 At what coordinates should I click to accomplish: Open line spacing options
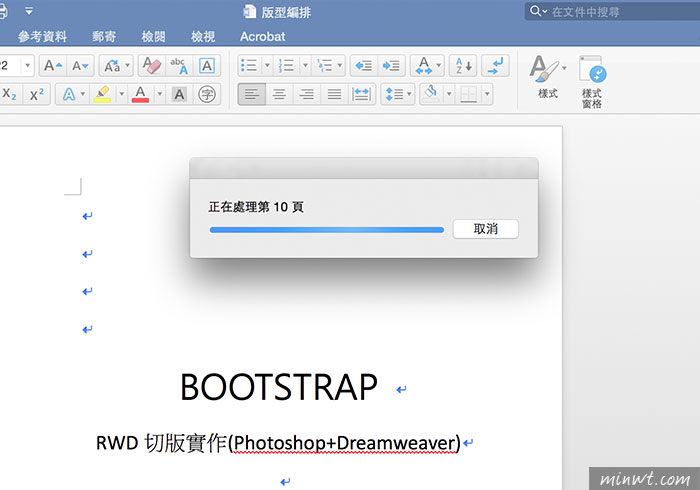click(x=398, y=94)
